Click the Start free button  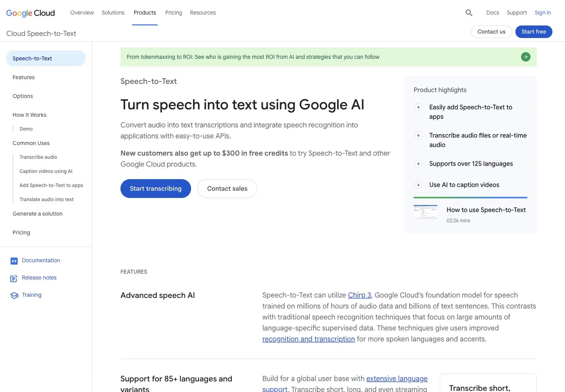534,32
